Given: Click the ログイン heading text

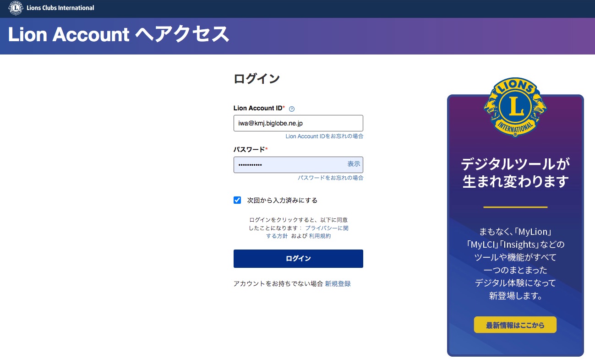Looking at the screenshot, I should (257, 79).
